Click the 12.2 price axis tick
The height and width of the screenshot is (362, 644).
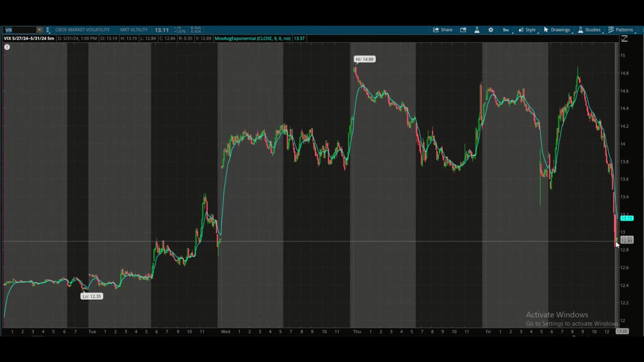(x=624, y=303)
